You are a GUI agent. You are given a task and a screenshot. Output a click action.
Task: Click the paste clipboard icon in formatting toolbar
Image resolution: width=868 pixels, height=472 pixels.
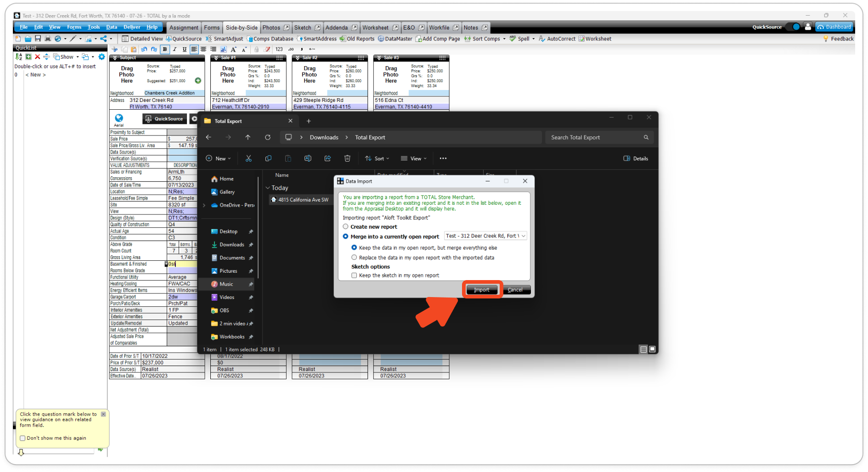(x=134, y=49)
